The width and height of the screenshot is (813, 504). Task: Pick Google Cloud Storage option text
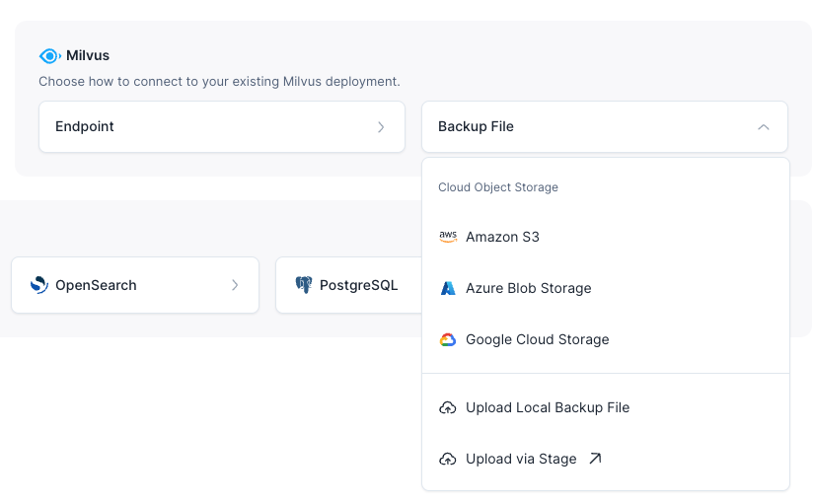click(x=537, y=339)
